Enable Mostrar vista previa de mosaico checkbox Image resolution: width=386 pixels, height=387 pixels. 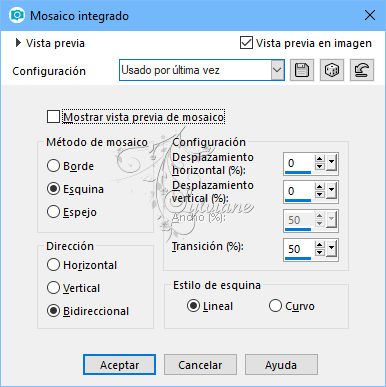tap(53, 117)
